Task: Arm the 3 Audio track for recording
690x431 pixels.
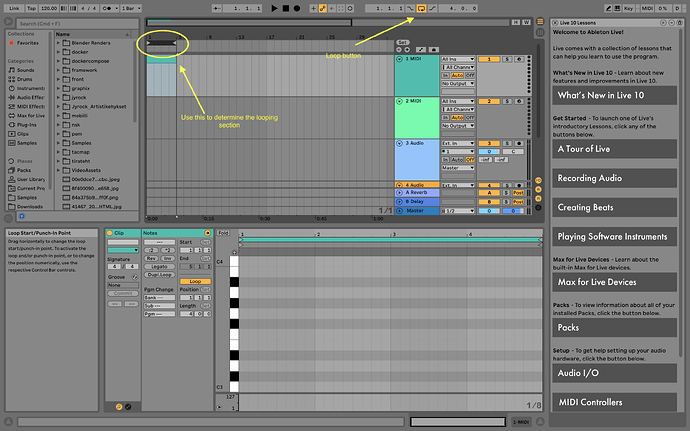Action: [519, 144]
